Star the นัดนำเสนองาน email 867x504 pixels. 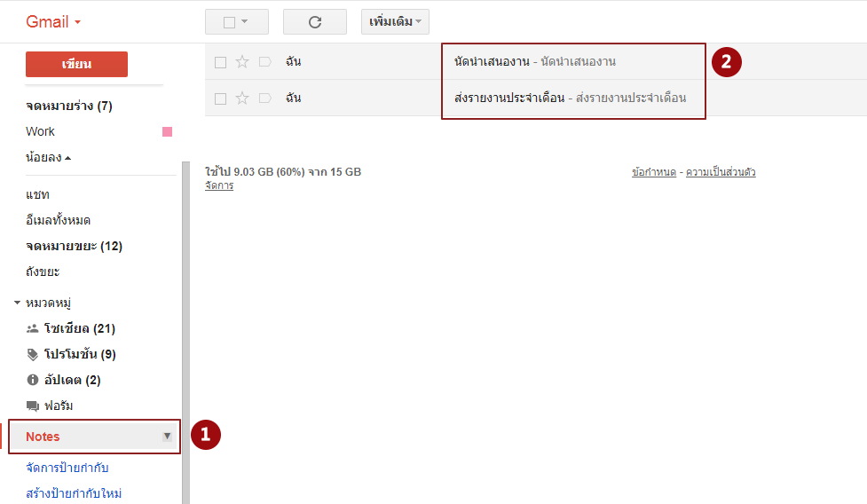tap(242, 62)
